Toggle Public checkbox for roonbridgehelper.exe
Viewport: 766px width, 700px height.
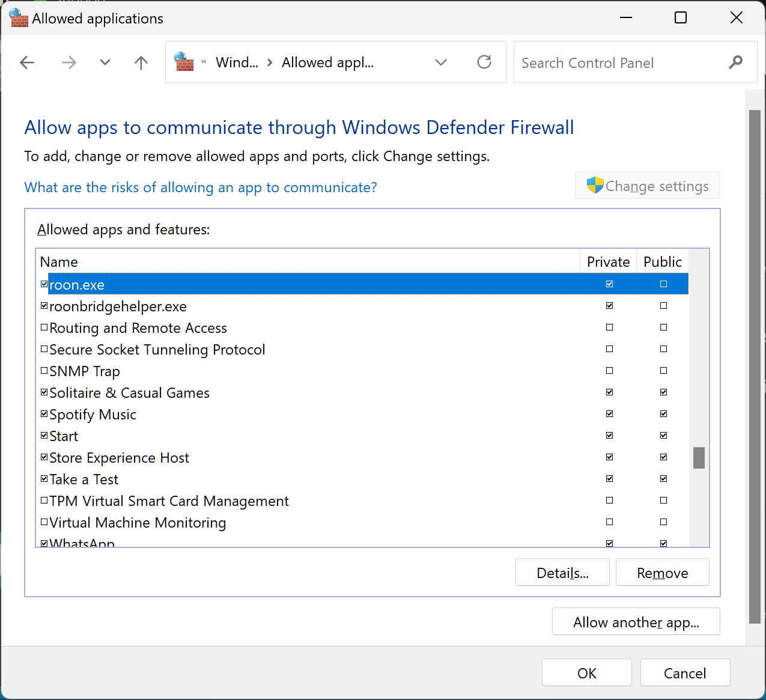pyautogui.click(x=664, y=306)
